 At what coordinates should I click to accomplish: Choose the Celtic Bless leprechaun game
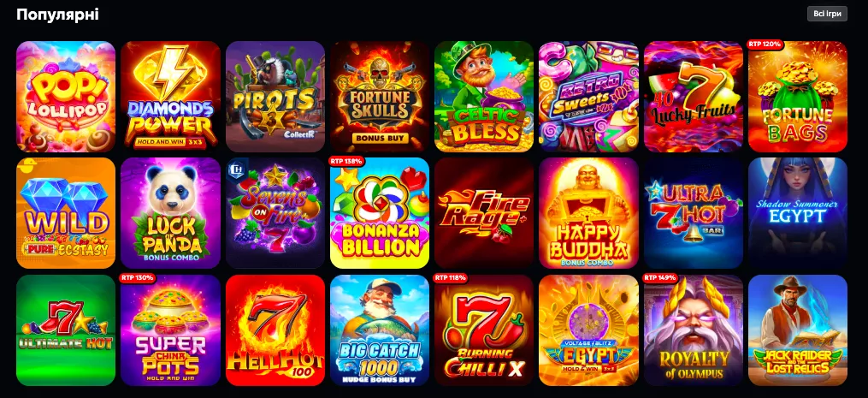pos(484,97)
